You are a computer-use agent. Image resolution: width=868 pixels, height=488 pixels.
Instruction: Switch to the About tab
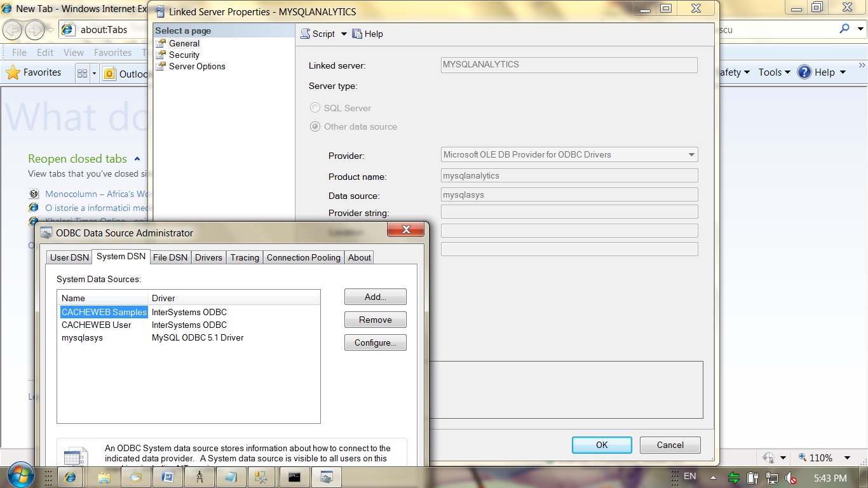[x=359, y=257]
